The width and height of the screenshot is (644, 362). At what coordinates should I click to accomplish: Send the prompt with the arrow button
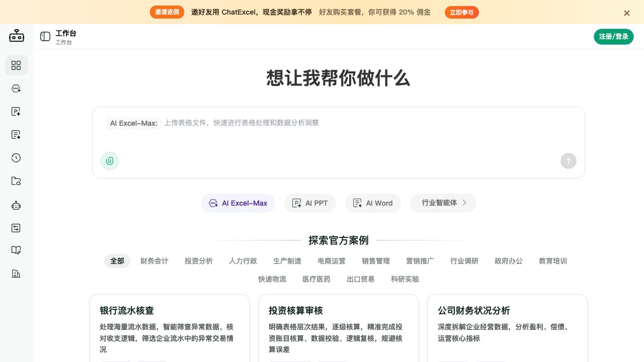569,161
